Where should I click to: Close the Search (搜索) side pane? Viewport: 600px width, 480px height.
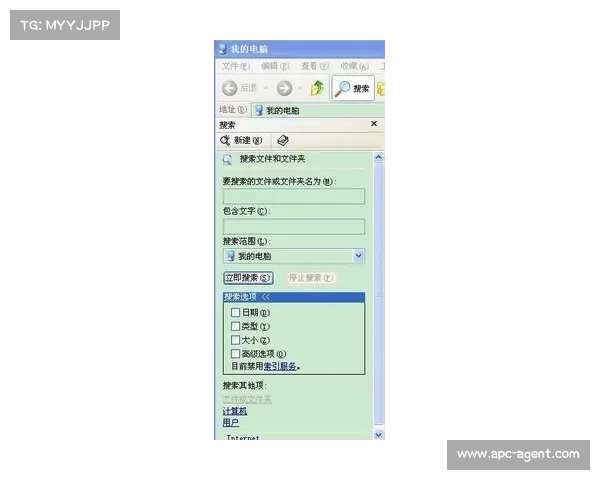tap(374, 124)
